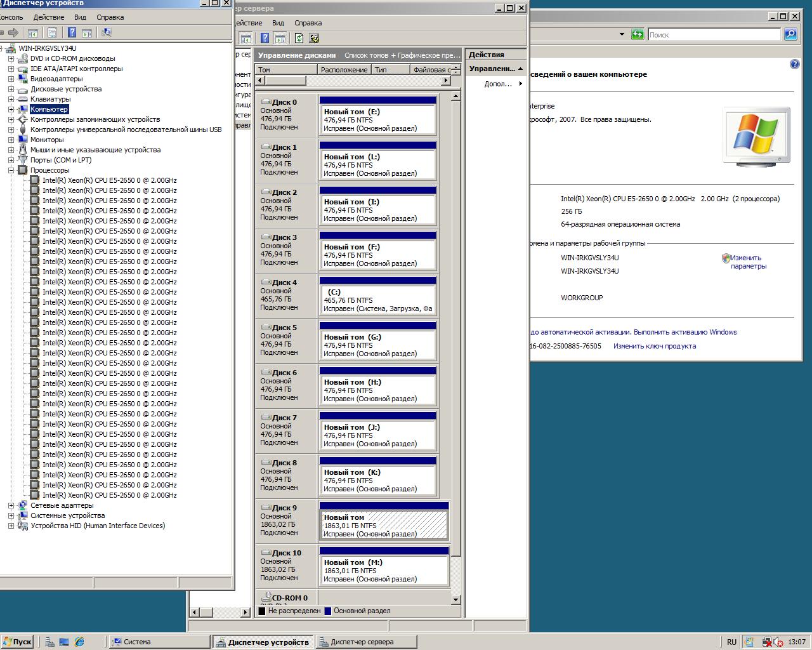The width and height of the screenshot is (812, 650).
Task: Click the volume speaker tray icon
Action: pos(778,642)
